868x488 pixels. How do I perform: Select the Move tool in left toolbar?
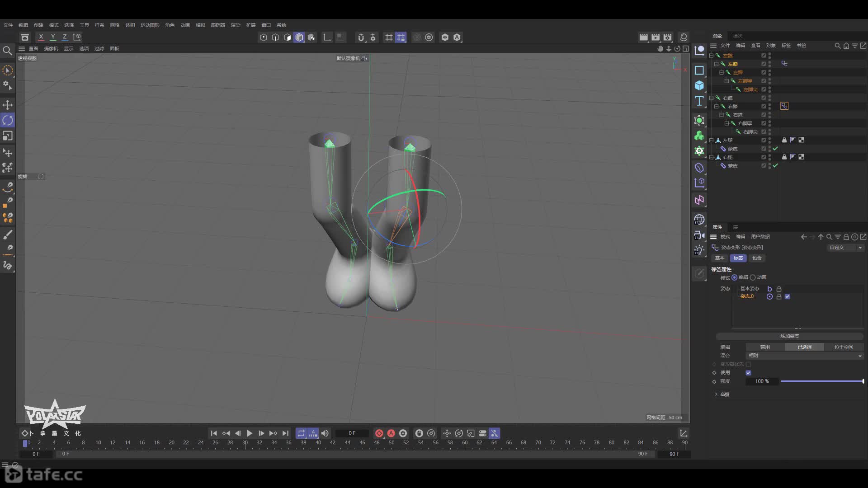pos(8,105)
